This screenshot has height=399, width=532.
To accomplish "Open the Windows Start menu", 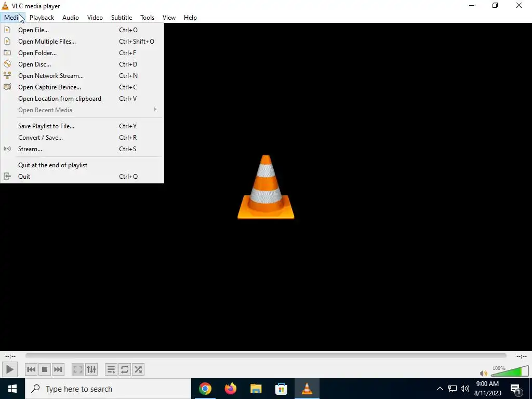I will click(x=12, y=389).
